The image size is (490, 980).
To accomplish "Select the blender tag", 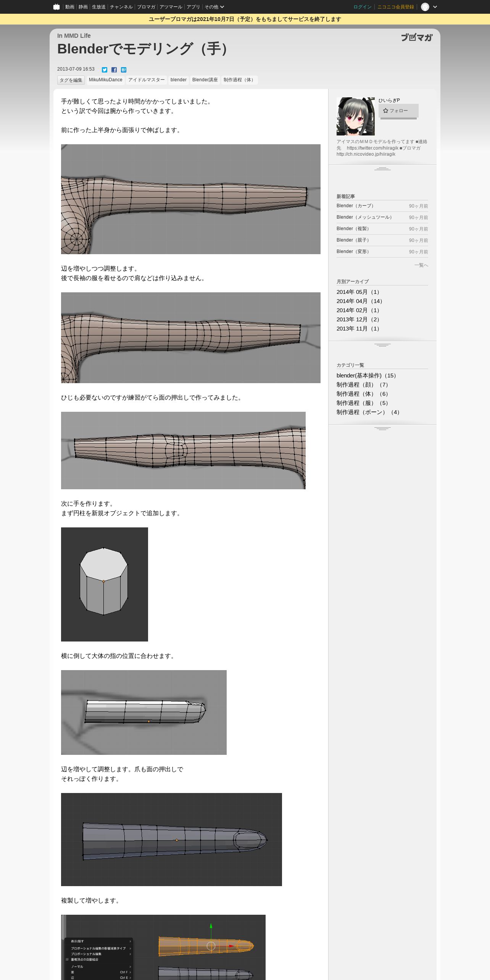I will [x=179, y=80].
